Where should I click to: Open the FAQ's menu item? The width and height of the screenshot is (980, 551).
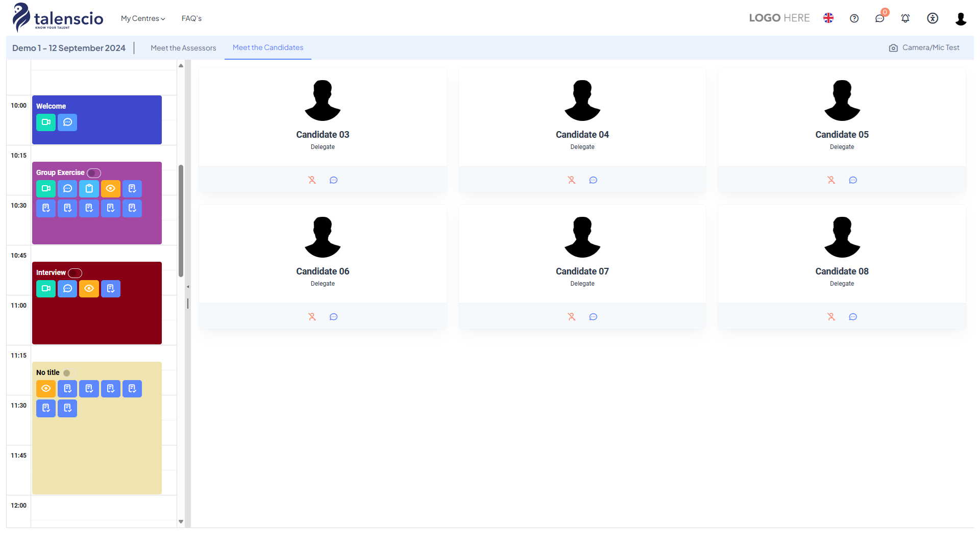[191, 18]
